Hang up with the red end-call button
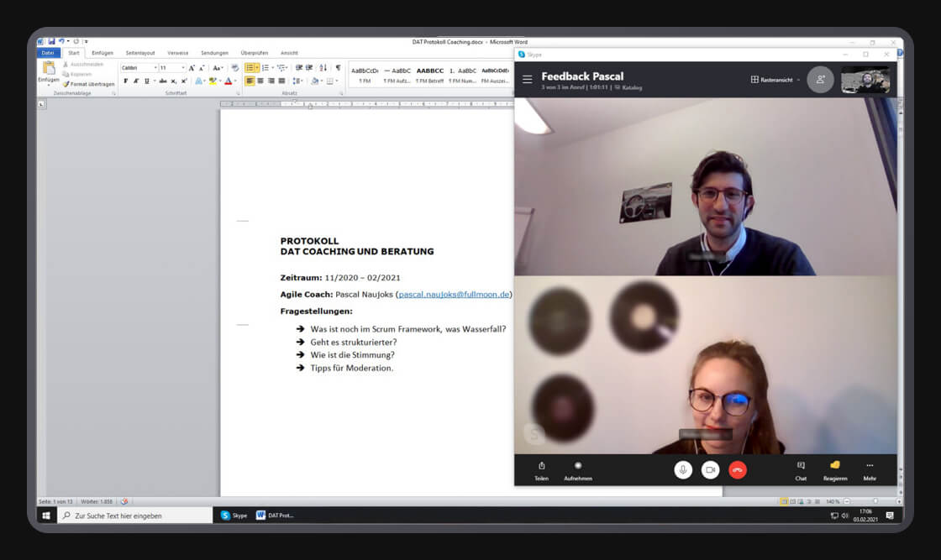This screenshot has width=941, height=560. tap(737, 470)
